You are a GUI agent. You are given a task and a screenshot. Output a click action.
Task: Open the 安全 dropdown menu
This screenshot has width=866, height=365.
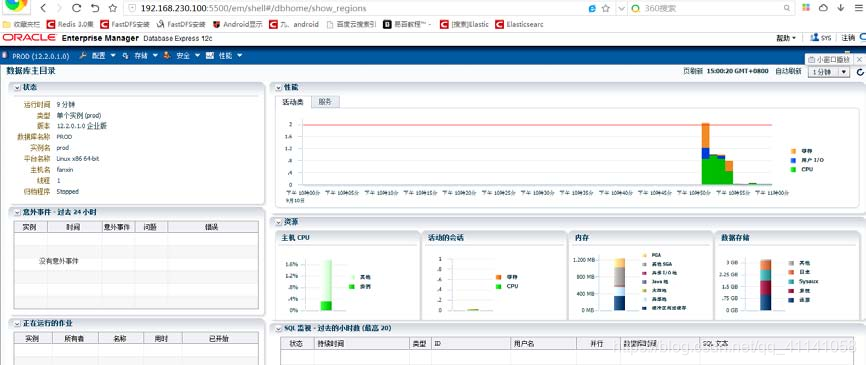[187, 56]
